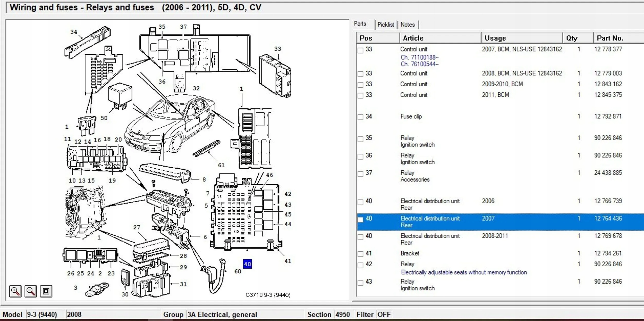Switch to the Notes tab
The height and width of the screenshot is (321, 644).
coord(407,25)
